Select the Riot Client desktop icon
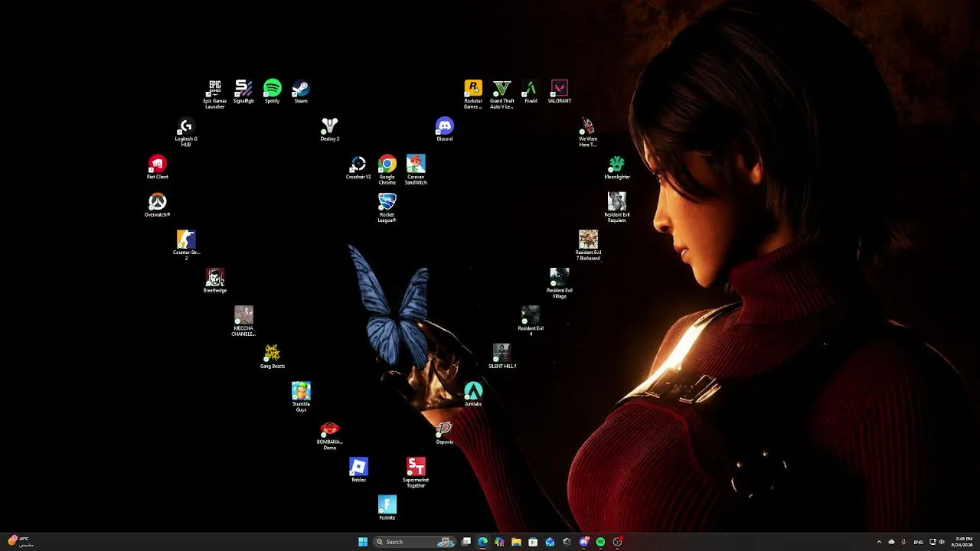The height and width of the screenshot is (551, 980). [158, 167]
